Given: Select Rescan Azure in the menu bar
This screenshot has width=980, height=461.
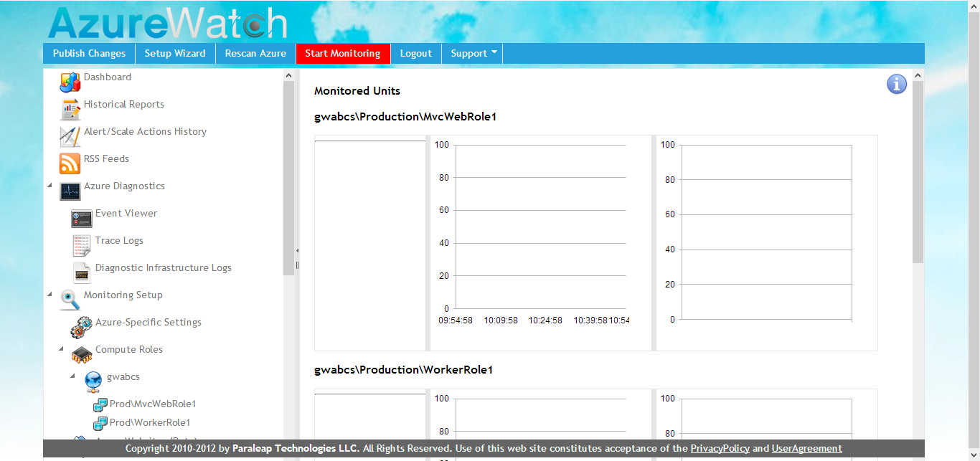Looking at the screenshot, I should point(255,53).
